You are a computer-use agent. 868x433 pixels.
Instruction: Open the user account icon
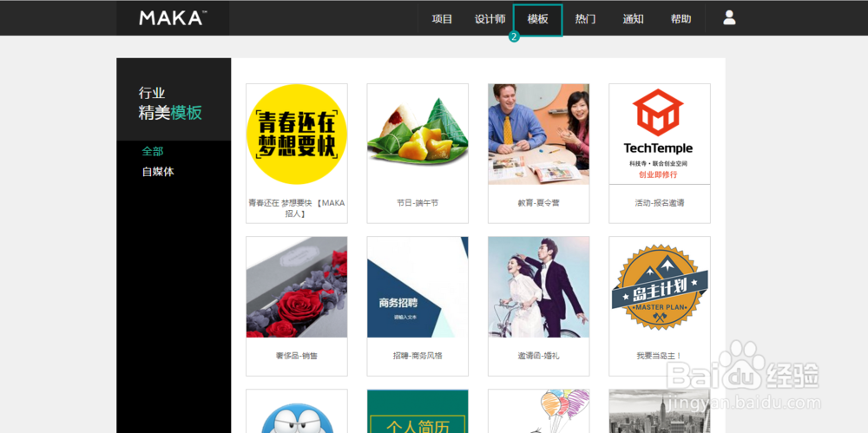(729, 17)
